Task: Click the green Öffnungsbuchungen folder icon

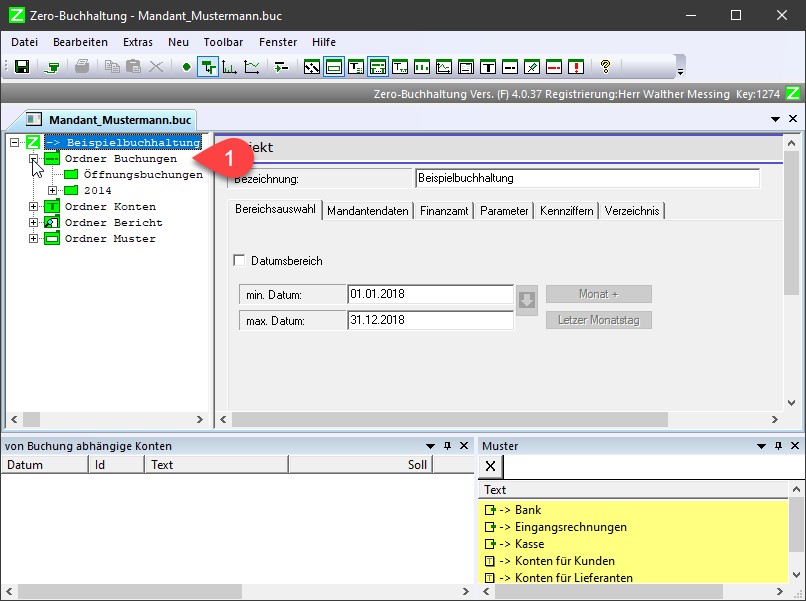Action: [x=71, y=175]
